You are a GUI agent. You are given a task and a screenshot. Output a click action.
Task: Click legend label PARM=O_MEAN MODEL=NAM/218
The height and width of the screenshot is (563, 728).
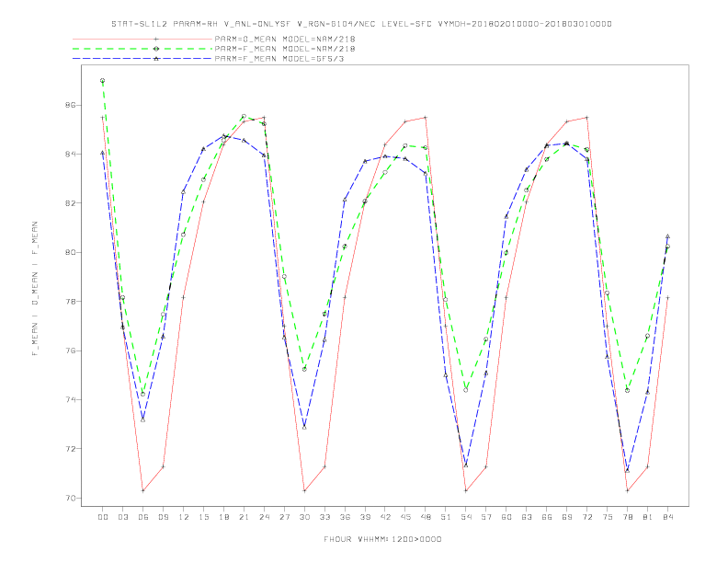[285, 39]
